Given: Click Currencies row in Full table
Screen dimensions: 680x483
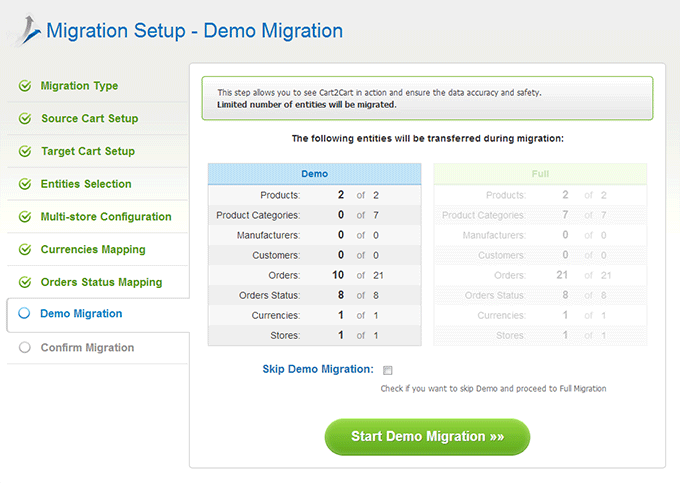Looking at the screenshot, I should (x=540, y=315).
